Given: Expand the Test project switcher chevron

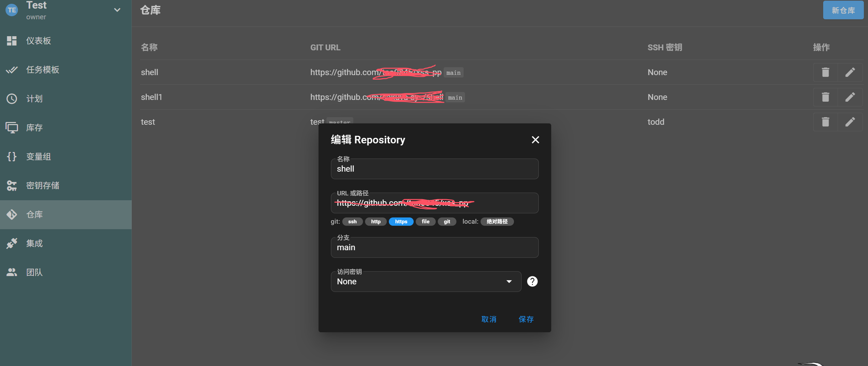Looking at the screenshot, I should pos(117,10).
